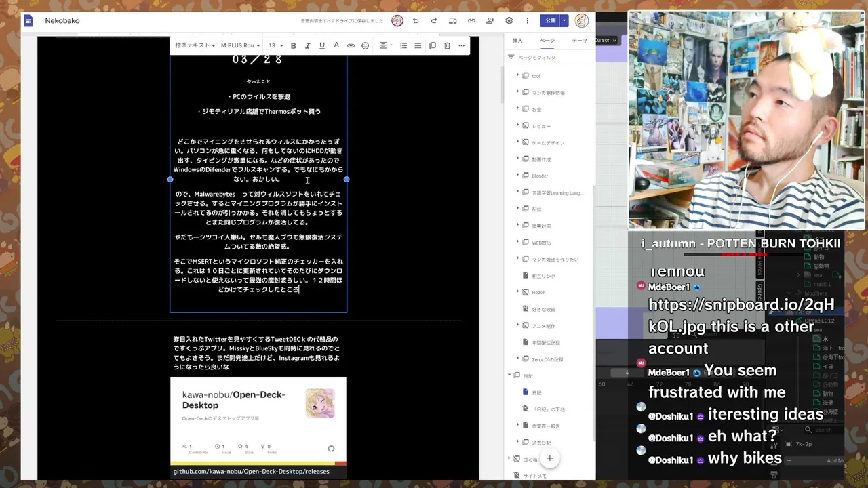This screenshot has width=868, height=488.
Task: Click the 03/28 date heading text
Action: pyautogui.click(x=257, y=60)
